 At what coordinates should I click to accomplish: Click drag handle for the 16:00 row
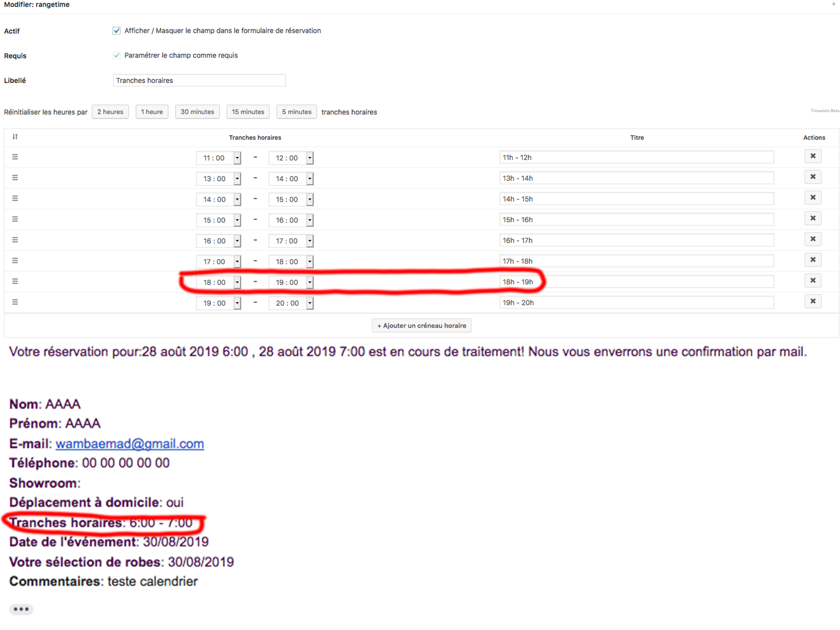(15, 240)
